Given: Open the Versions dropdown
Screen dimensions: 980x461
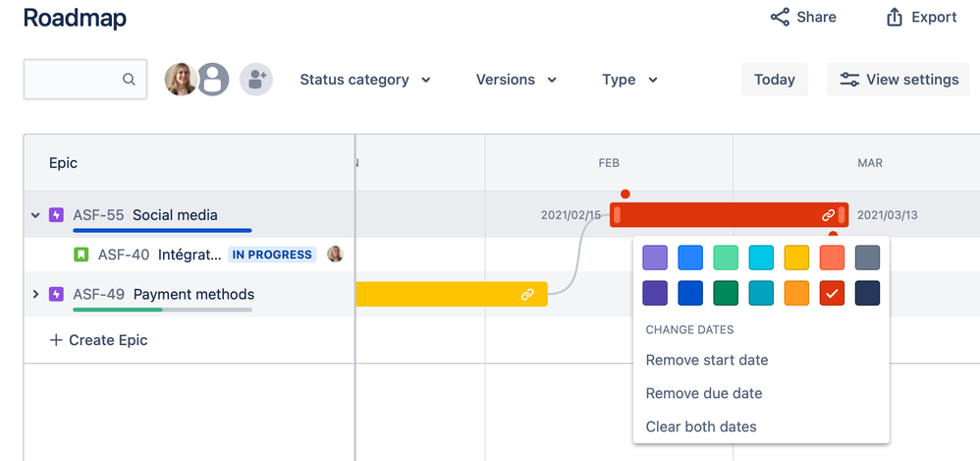Looking at the screenshot, I should point(517,80).
